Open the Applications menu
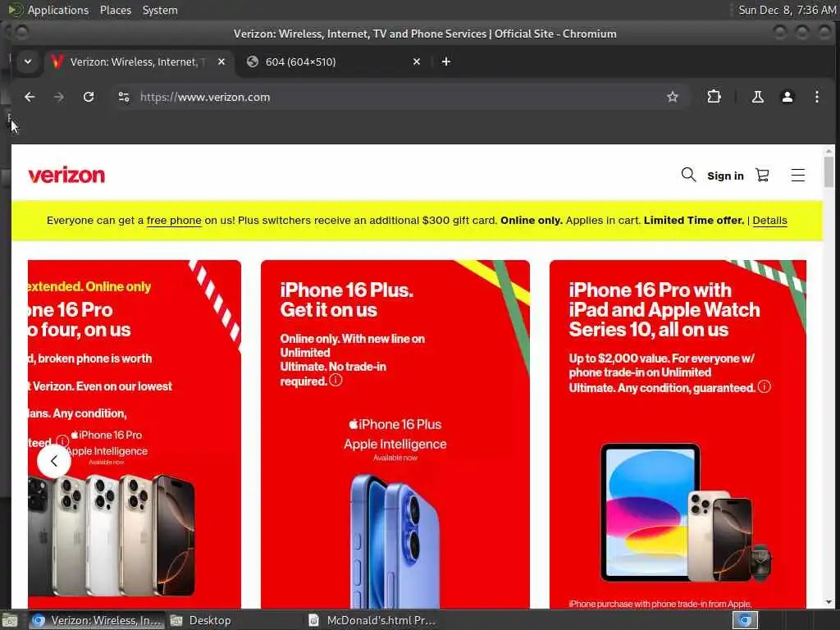This screenshot has width=840, height=630. tap(58, 10)
